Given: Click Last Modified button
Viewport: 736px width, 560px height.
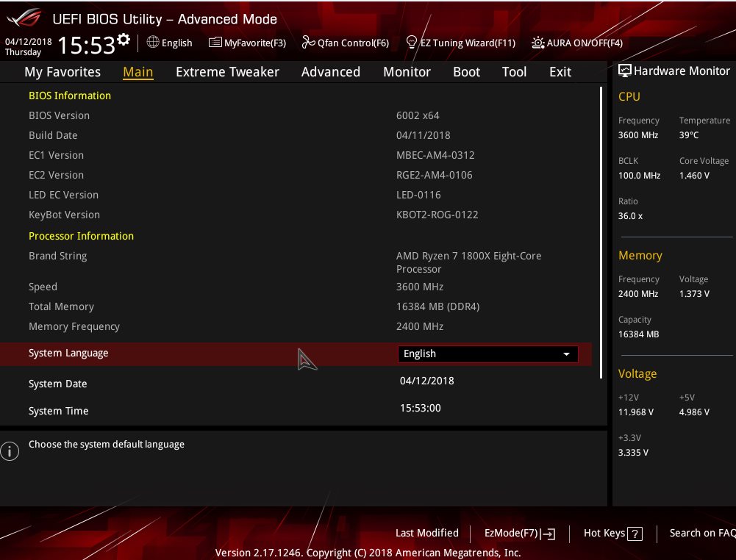Looking at the screenshot, I should (x=426, y=533).
